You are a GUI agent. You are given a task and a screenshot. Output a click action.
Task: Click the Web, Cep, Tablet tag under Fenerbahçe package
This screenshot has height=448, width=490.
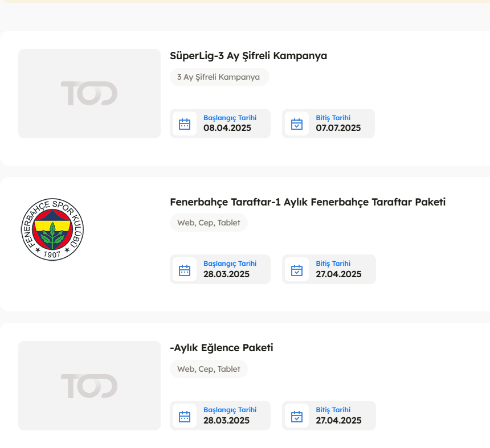point(209,223)
